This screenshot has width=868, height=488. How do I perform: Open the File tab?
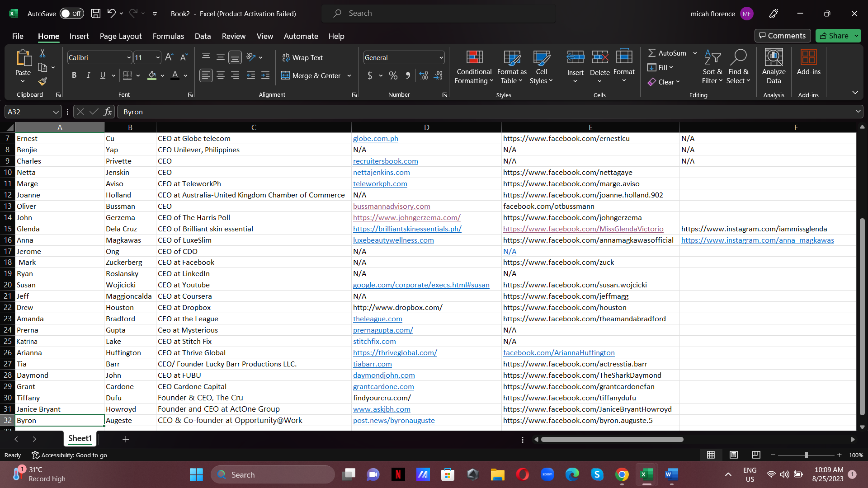point(18,36)
